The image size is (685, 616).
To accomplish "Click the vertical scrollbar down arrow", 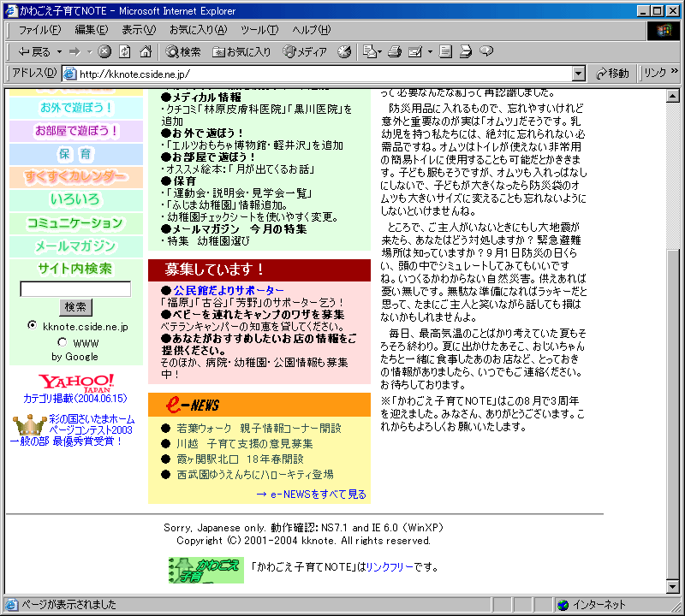I will click(x=673, y=587).
